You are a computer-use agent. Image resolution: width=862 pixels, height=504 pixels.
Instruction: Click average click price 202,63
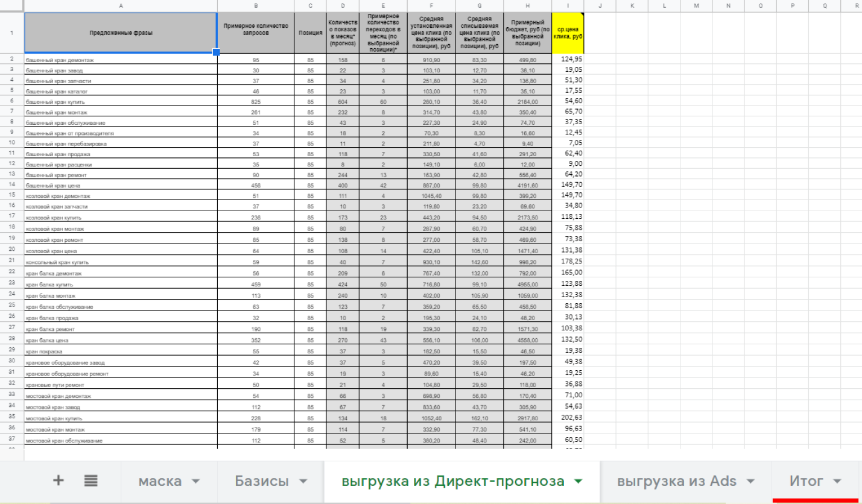[568, 417]
